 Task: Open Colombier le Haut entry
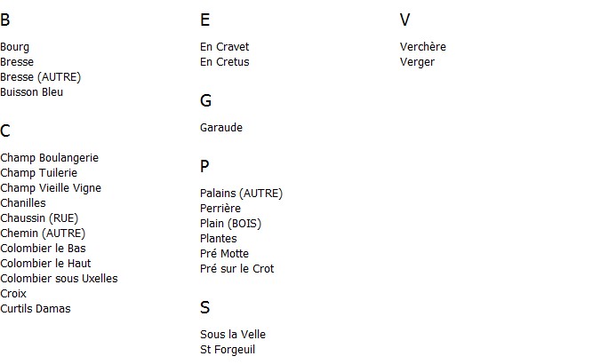click(45, 264)
